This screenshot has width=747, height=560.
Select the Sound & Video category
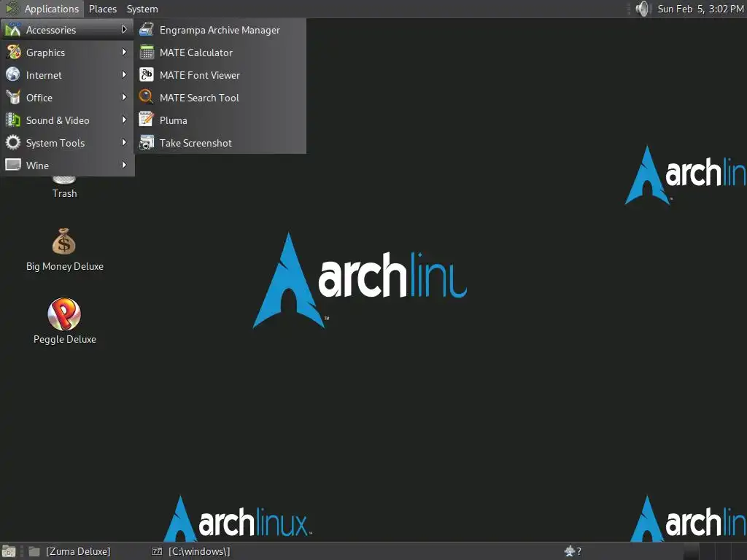[67, 120]
